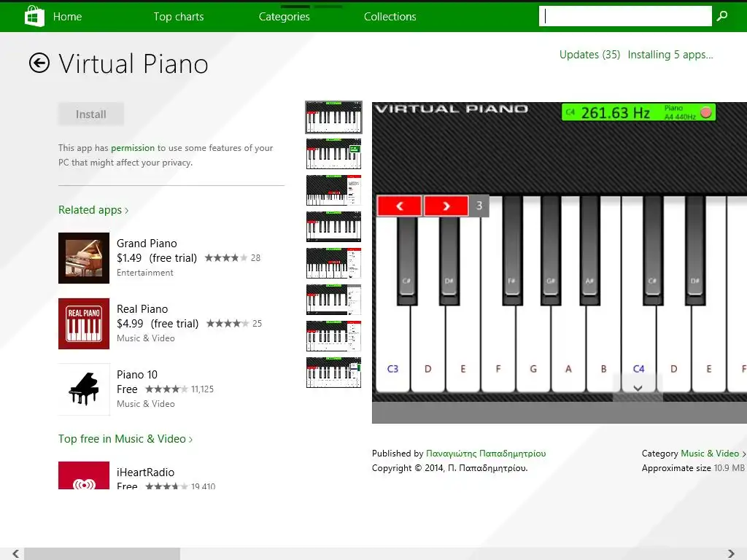Open Piano 10 app icon
The height and width of the screenshot is (560, 747).
tap(84, 389)
